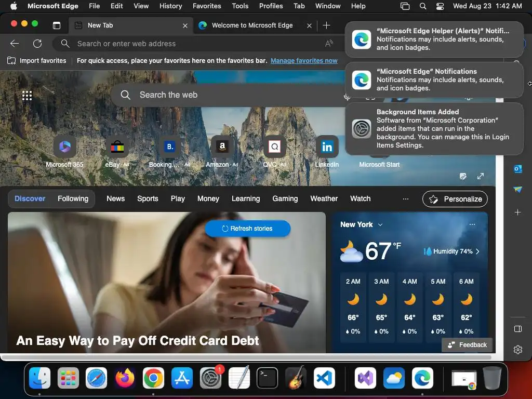The width and height of the screenshot is (532, 399).
Task: Open the Amazon quick link tile
Action: pyautogui.click(x=222, y=147)
